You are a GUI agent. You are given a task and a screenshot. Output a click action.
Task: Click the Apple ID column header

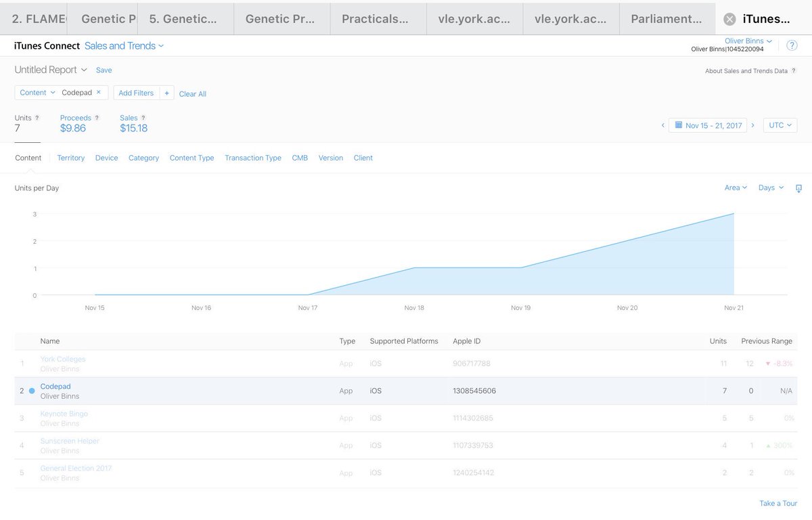(467, 341)
